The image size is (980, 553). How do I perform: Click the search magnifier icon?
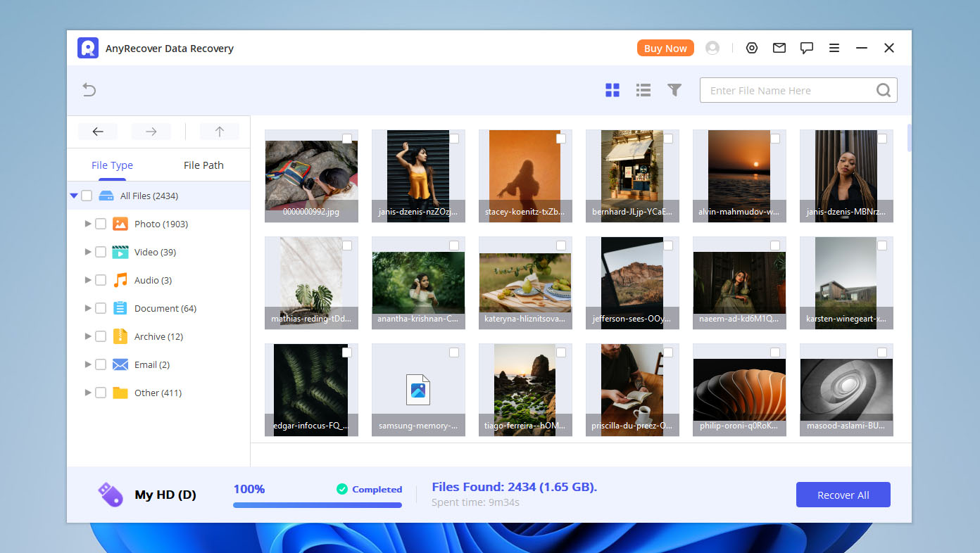pyautogui.click(x=883, y=90)
